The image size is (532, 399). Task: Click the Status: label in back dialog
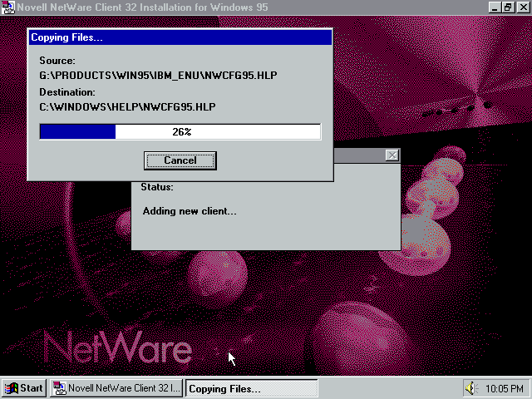pos(157,187)
